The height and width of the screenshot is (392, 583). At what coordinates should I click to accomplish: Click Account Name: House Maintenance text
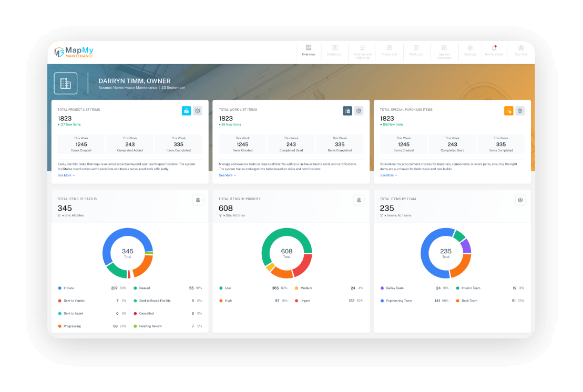128,88
